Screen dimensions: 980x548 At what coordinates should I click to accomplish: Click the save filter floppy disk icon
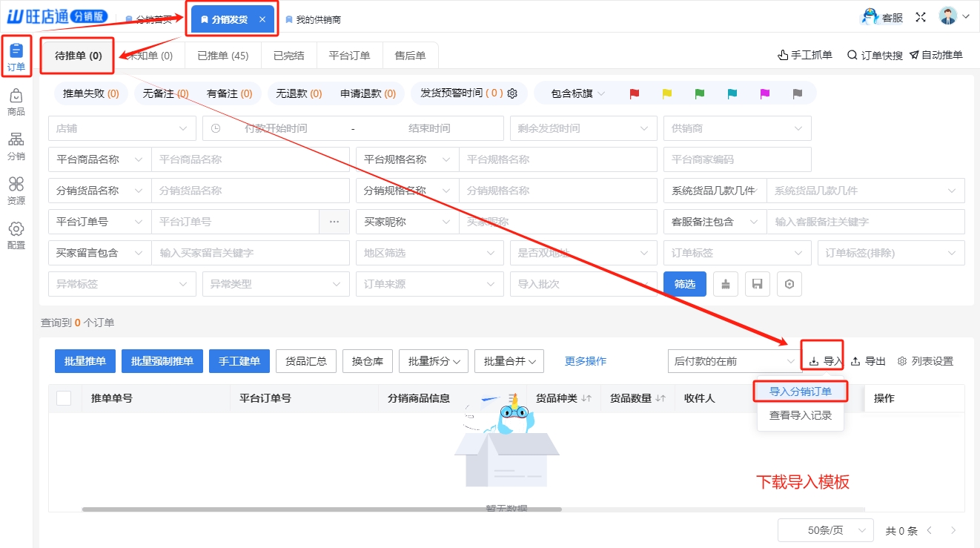point(757,284)
